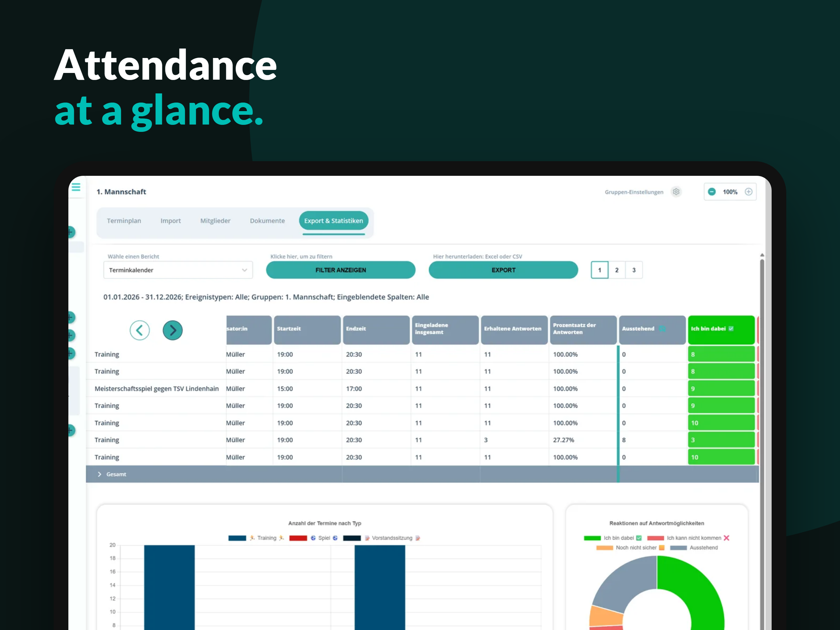
Task: Select 'Meisterschaftsspiel gegen TSV Lindenhain' row
Action: point(422,389)
